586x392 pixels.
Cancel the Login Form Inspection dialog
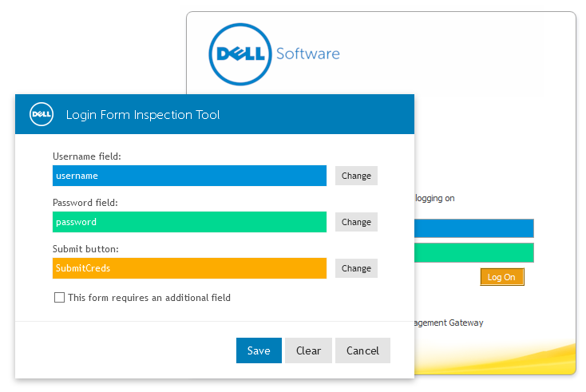point(362,350)
